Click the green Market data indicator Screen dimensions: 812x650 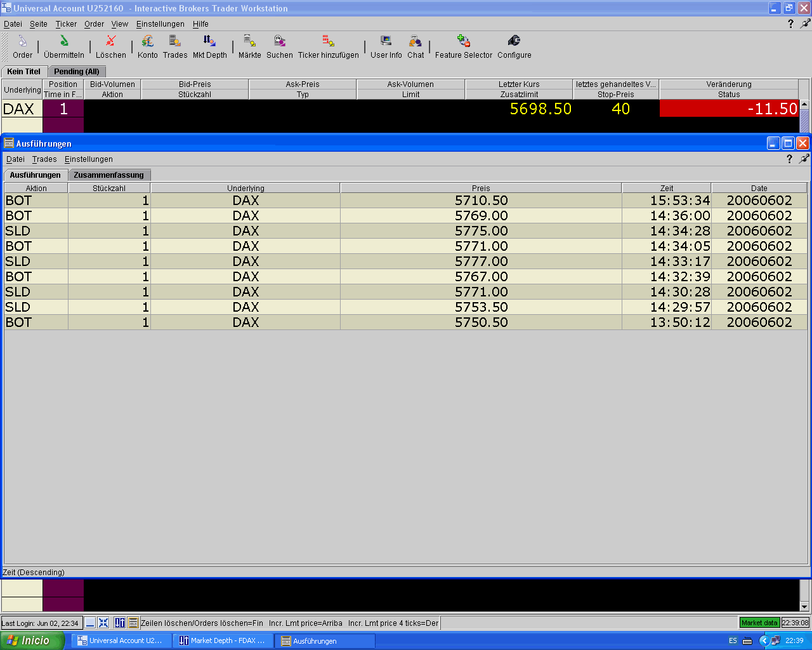click(760, 623)
